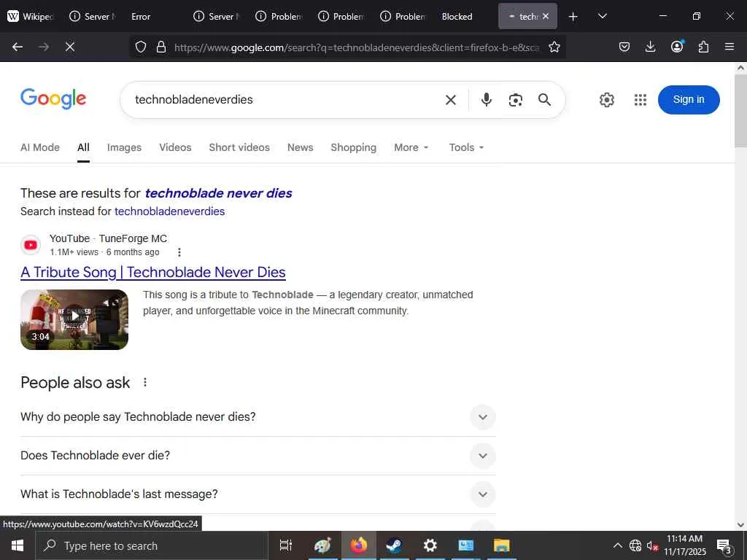Open File Explorer from taskbar

point(501,545)
